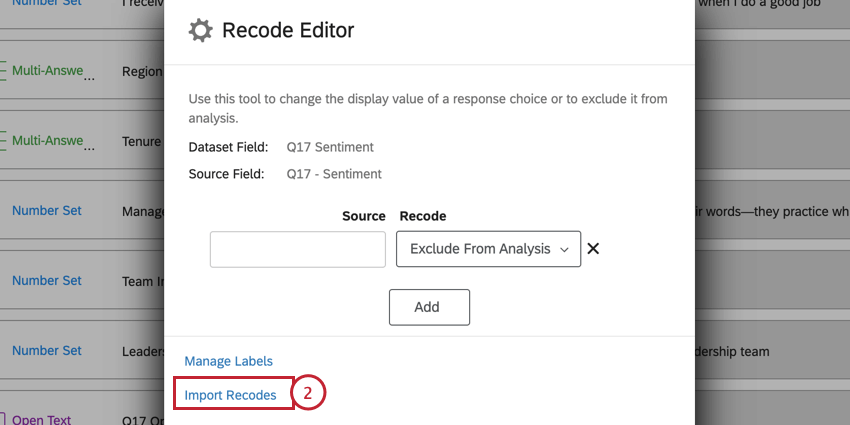Image resolution: width=850 pixels, height=425 pixels.
Task: Click into the Source text field
Action: click(297, 249)
